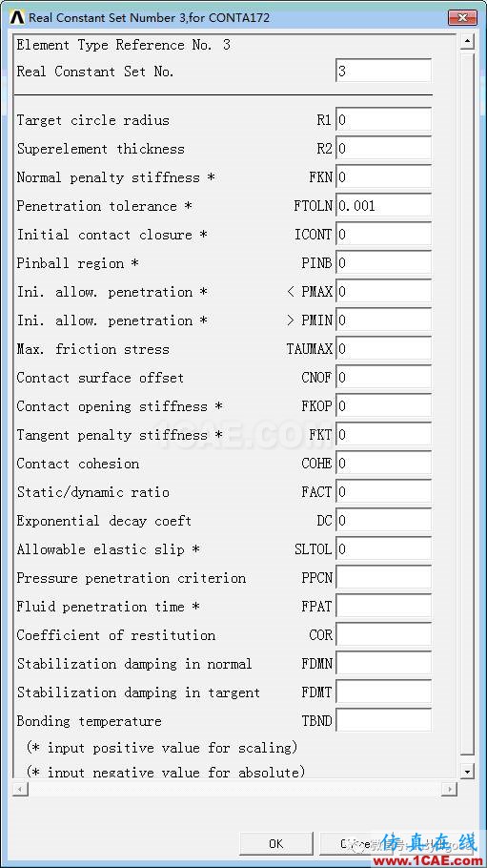The width and height of the screenshot is (487, 868).
Task: Click the Cancel button
Action: point(355,843)
